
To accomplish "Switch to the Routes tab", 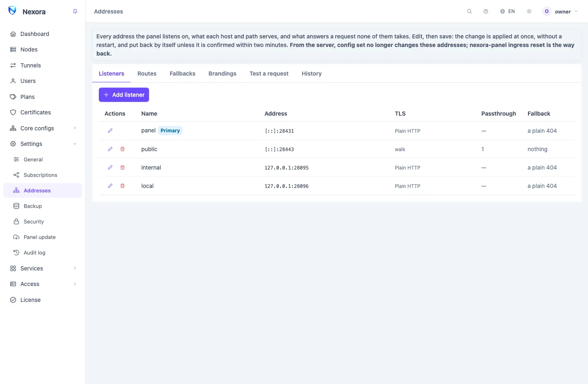I will [147, 74].
